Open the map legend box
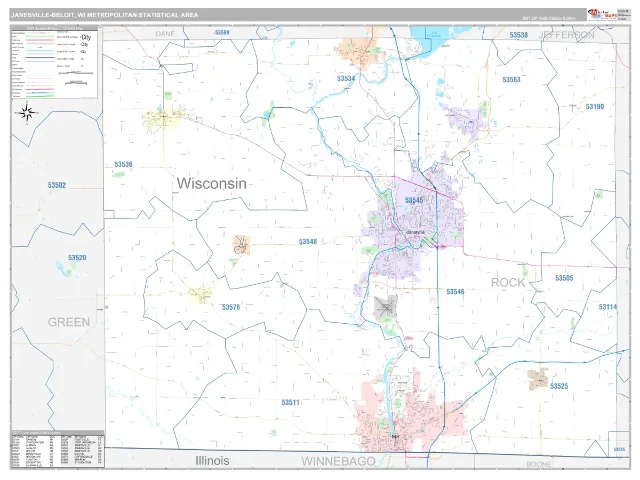 pyautogui.click(x=54, y=62)
